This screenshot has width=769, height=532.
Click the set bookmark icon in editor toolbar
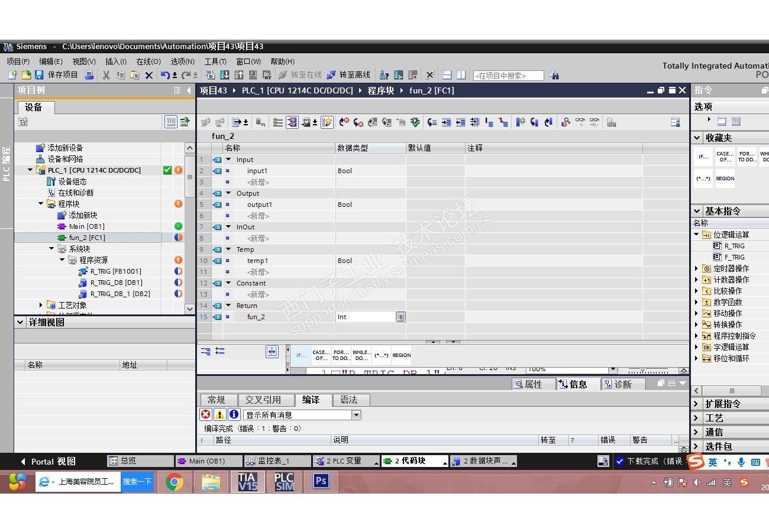[x=521, y=122]
